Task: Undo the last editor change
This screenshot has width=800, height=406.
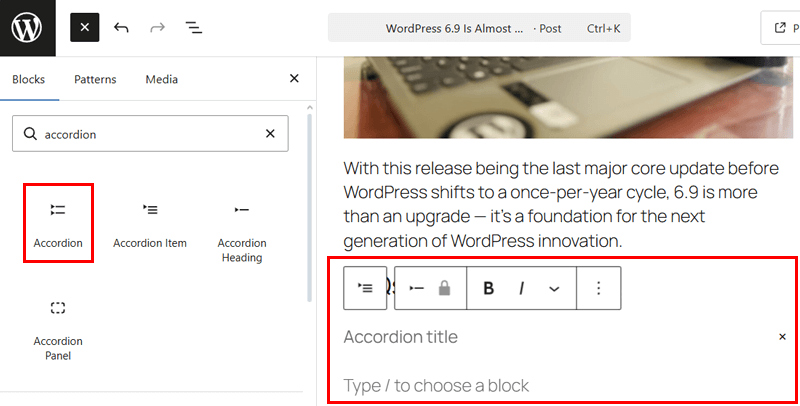Action: coord(122,28)
